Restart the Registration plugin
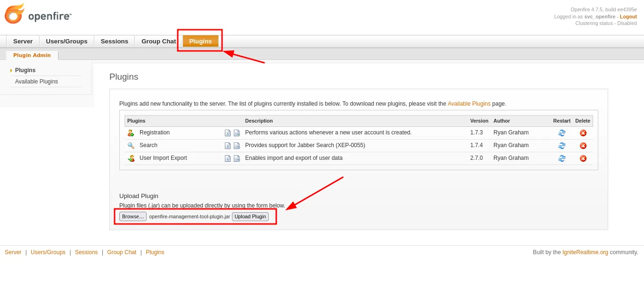644x290 pixels. 561,133
